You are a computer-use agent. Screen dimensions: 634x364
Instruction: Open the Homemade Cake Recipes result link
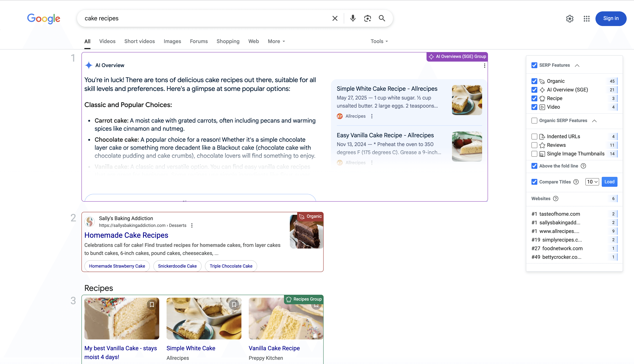[x=126, y=235]
